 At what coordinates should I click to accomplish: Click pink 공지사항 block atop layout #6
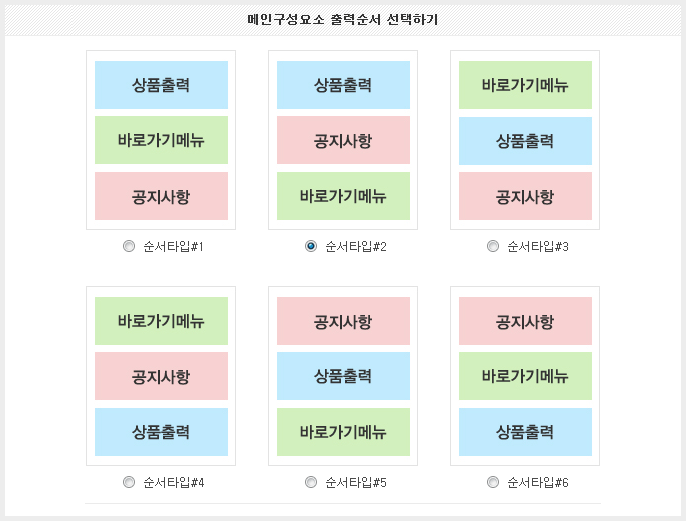[x=525, y=321]
